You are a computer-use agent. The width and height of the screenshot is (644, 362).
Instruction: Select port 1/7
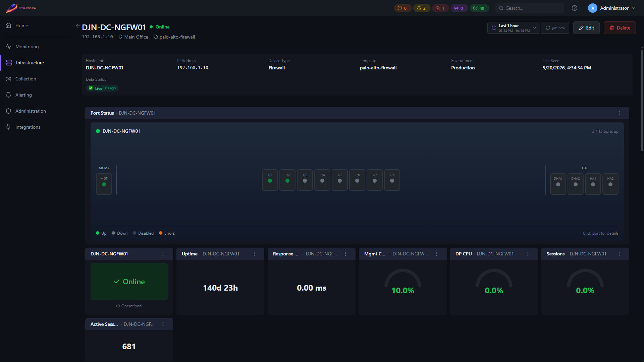tap(375, 180)
